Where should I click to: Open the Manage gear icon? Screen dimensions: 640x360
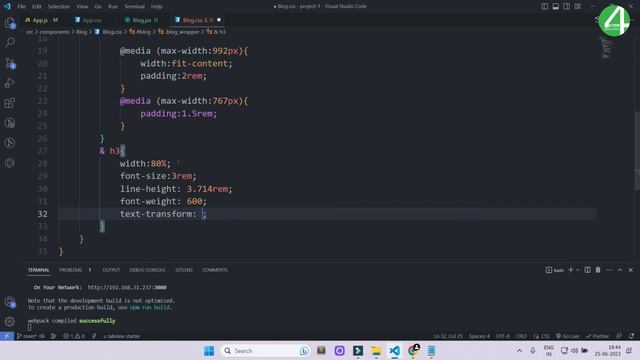click(x=10, y=322)
